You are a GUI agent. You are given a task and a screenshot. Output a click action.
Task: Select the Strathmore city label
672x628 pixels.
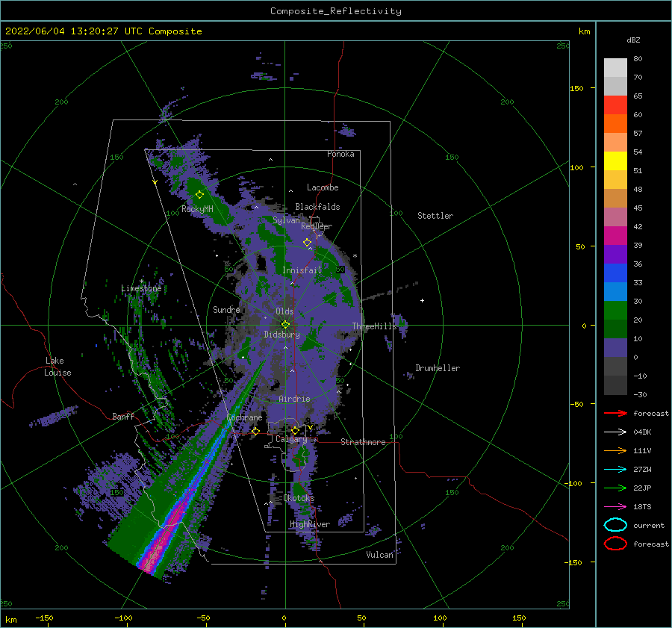coord(363,442)
